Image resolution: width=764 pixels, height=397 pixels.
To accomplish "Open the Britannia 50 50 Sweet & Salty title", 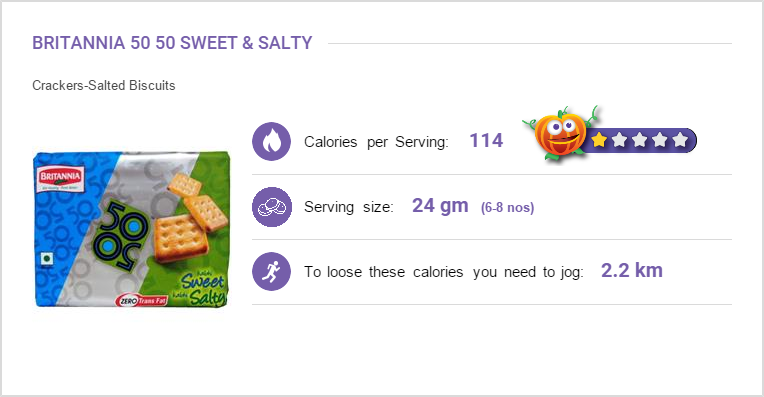I will 172,43.
